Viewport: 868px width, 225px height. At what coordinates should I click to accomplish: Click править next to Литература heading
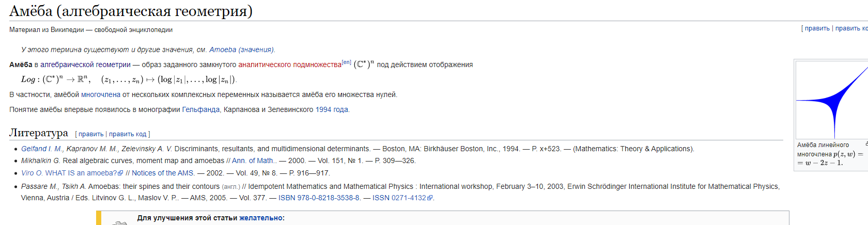[91, 134]
